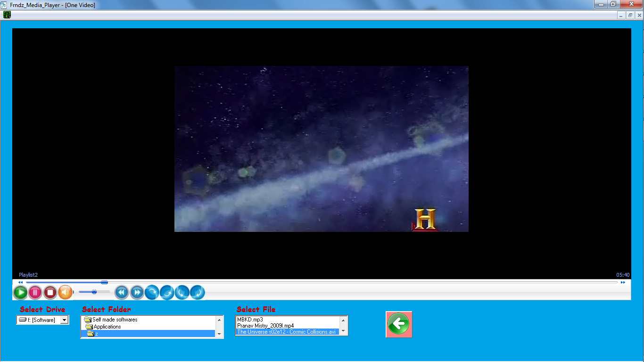Click the green back arrow button
The image size is (644, 362).
coord(399,324)
